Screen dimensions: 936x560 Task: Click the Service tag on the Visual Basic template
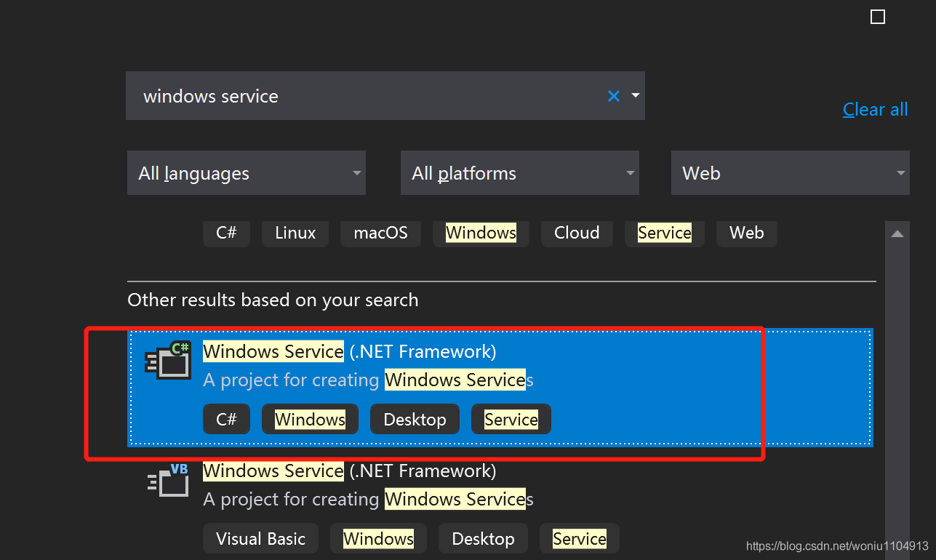[x=579, y=538]
